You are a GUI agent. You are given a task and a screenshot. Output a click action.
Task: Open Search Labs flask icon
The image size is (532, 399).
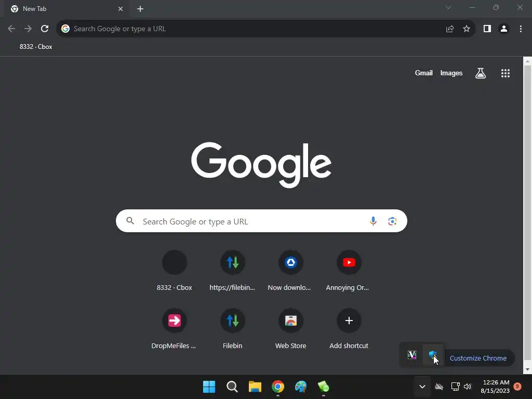[481, 73]
